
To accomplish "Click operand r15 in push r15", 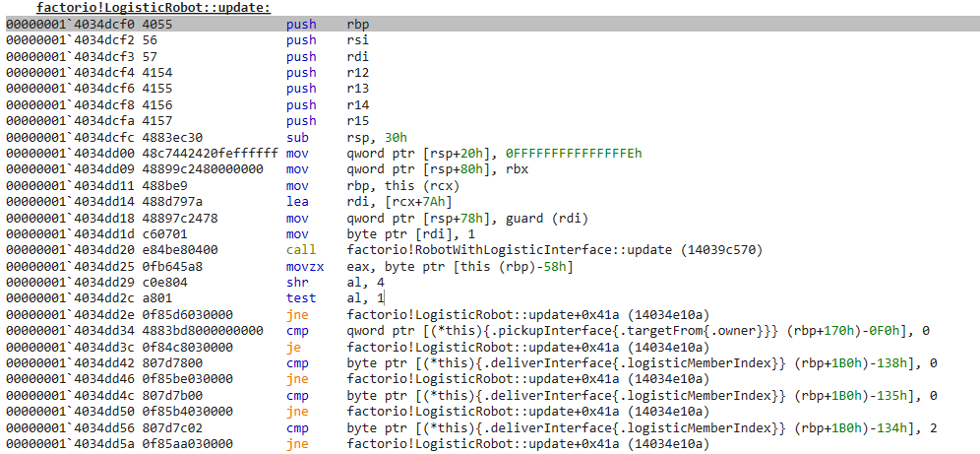I will click(357, 121).
